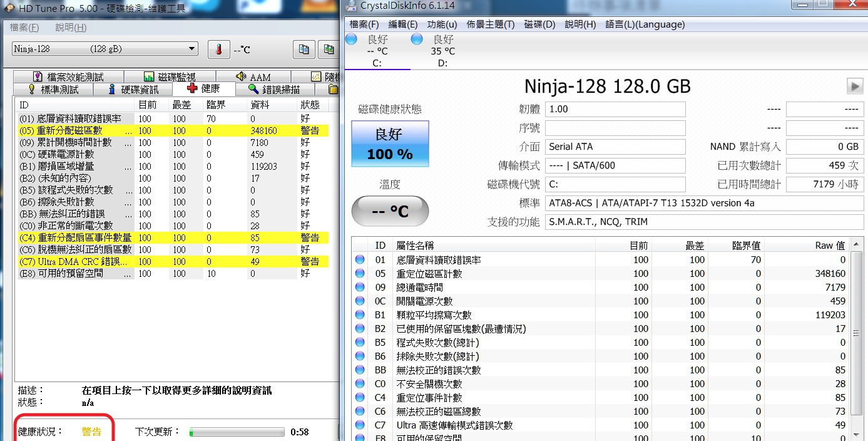This screenshot has width=868, height=441.
Task: Open CrystalDiskInfo 編輯(E) menu
Action: click(x=403, y=24)
